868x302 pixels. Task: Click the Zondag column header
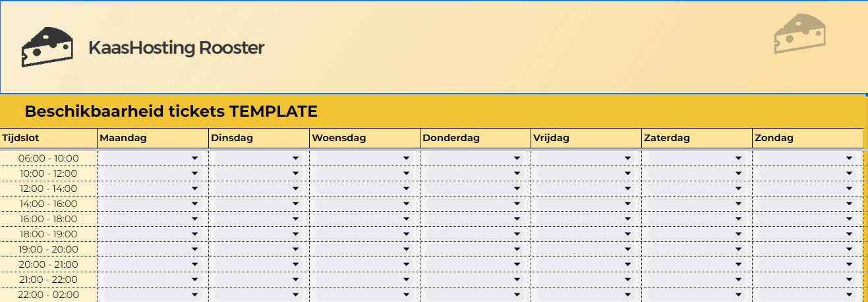(x=807, y=138)
